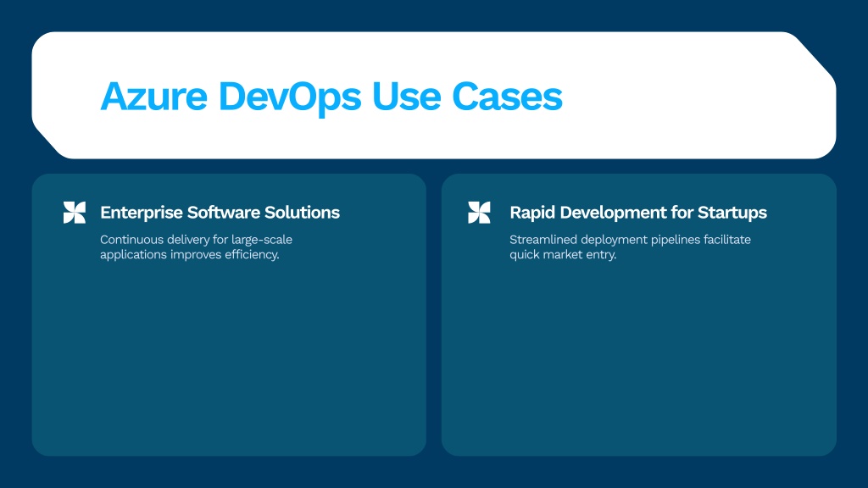868x488 pixels.
Task: Click the Rapid Development for Startups heading
Action: coord(637,213)
